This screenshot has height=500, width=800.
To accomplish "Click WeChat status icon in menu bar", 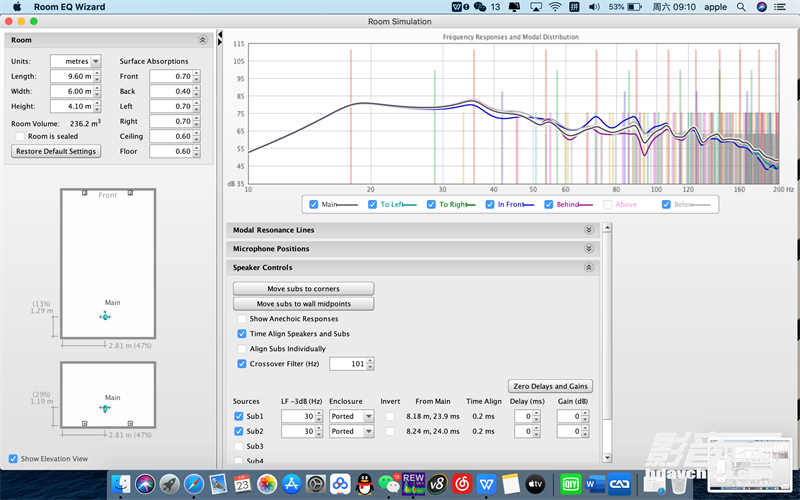I will click(x=480, y=7).
